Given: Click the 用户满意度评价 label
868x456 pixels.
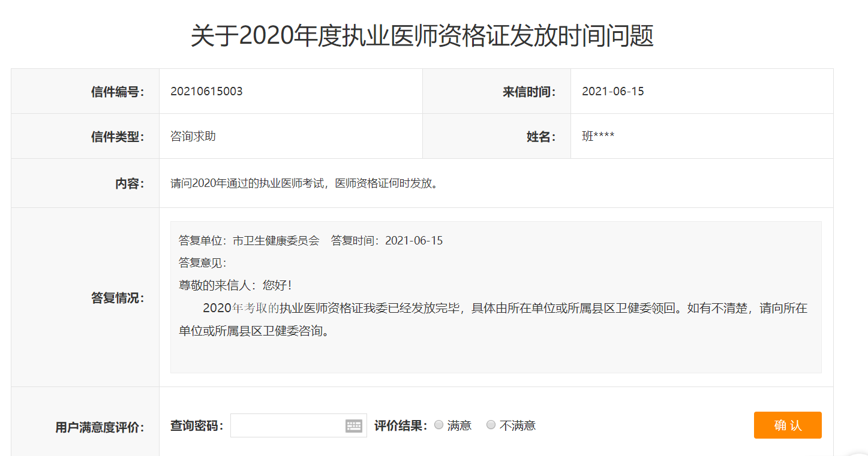Looking at the screenshot, I should 100,427.
